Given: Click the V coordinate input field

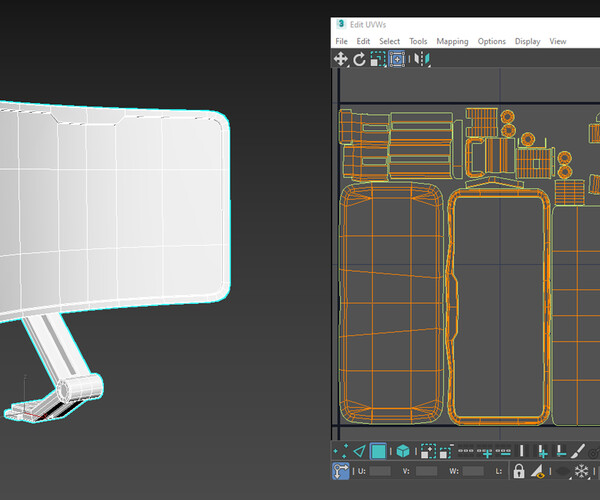Looking at the screenshot, I should 426,471.
